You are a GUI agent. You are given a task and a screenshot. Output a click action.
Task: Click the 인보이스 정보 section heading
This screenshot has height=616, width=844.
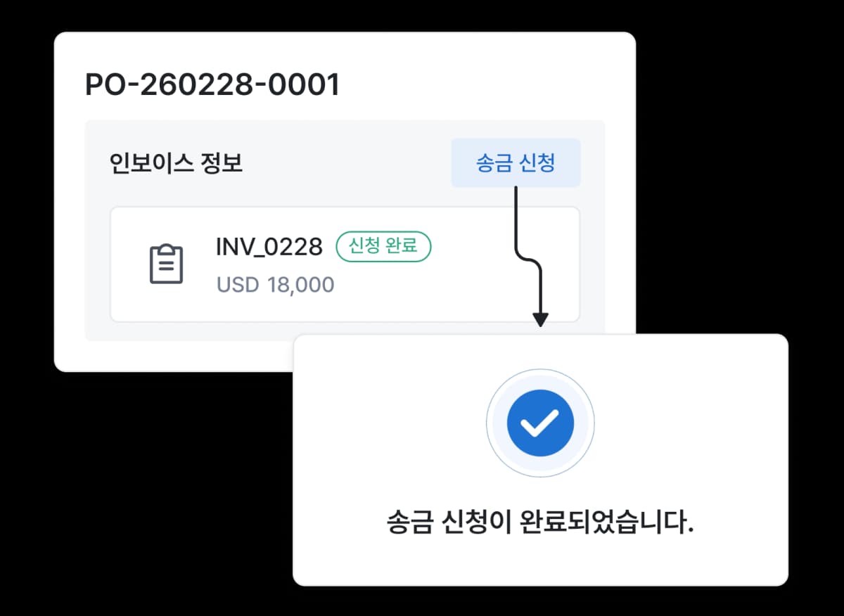[x=177, y=164]
